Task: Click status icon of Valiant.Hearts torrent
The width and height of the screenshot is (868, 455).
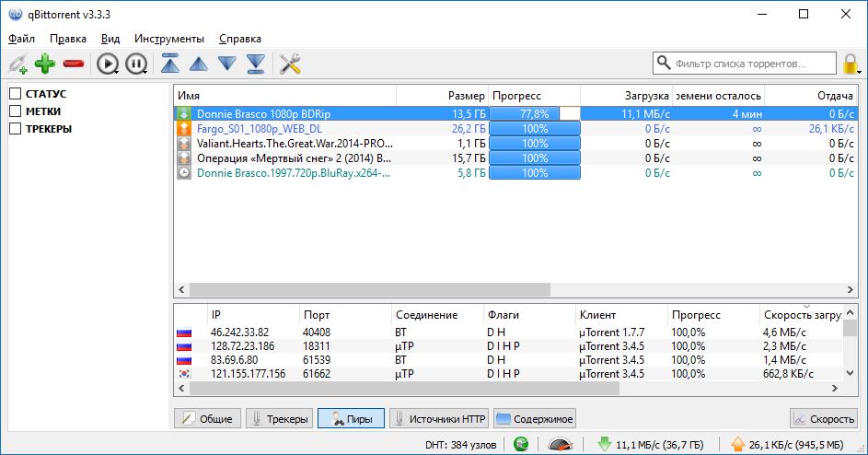Action: 184,143
